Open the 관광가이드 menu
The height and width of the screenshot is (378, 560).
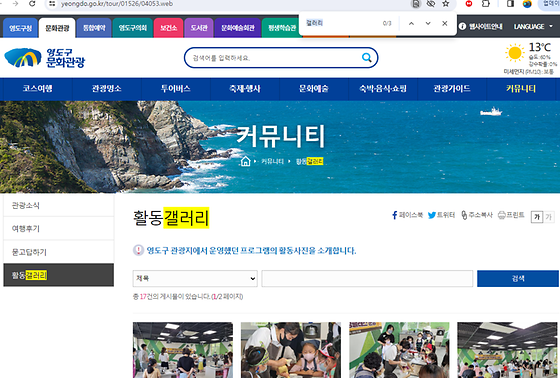pyautogui.click(x=452, y=89)
